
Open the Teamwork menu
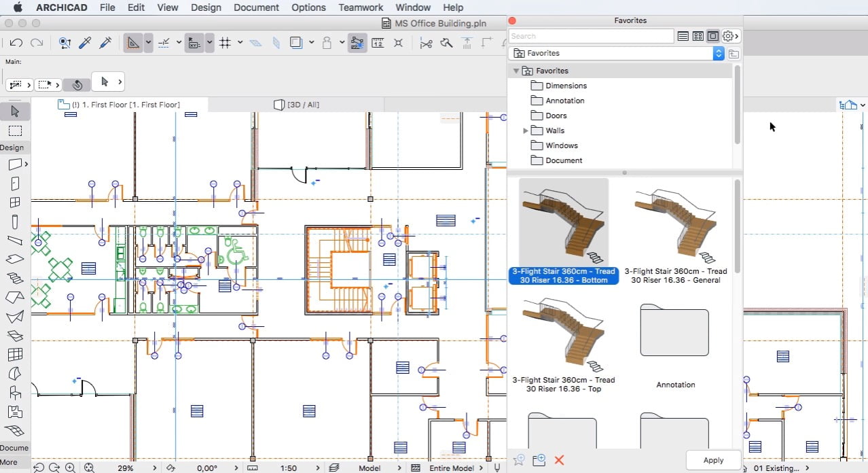[x=361, y=7]
